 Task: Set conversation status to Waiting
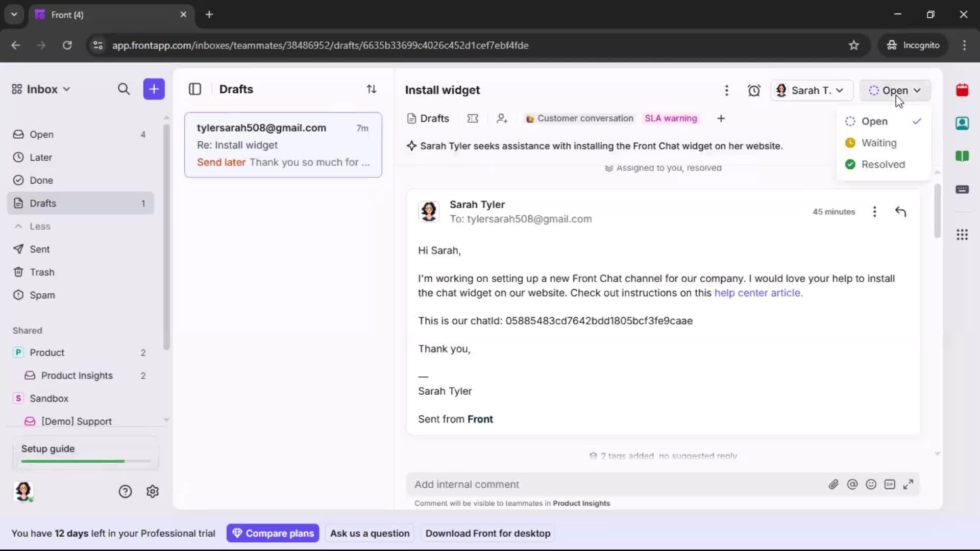[x=878, y=143]
